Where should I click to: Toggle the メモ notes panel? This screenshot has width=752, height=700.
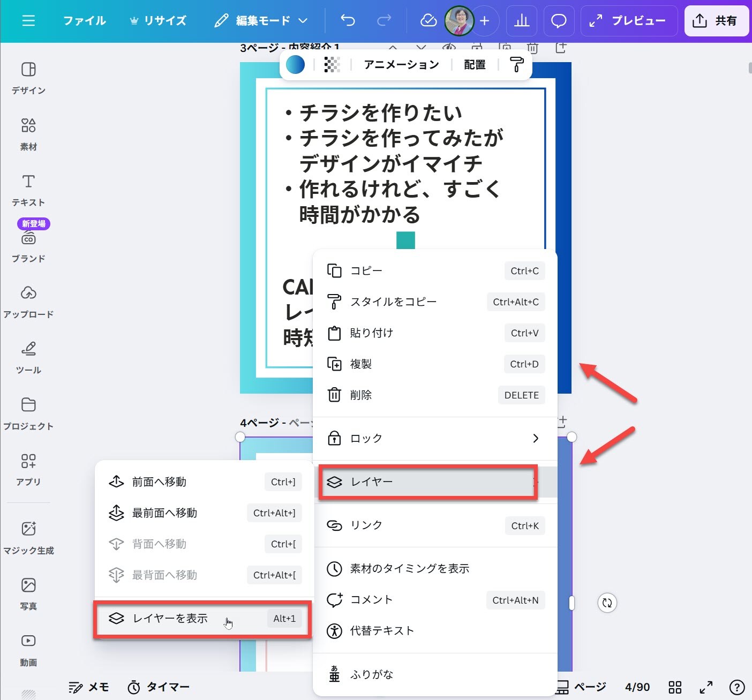89,687
